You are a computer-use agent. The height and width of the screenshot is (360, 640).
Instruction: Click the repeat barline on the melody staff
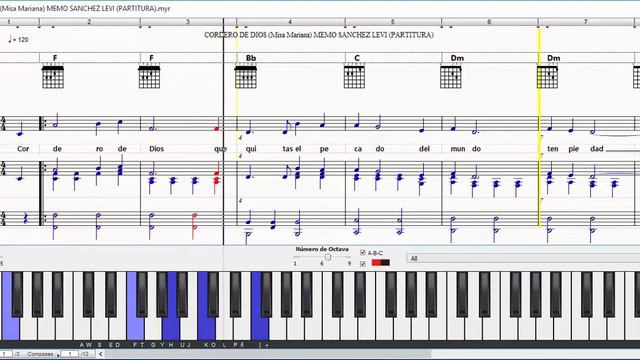pos(42,124)
